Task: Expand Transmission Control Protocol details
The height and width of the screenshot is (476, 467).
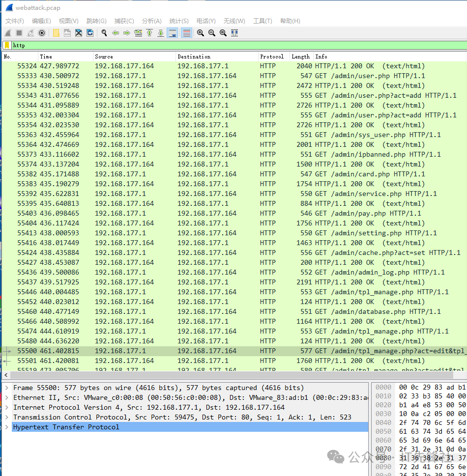Action: tap(7, 417)
